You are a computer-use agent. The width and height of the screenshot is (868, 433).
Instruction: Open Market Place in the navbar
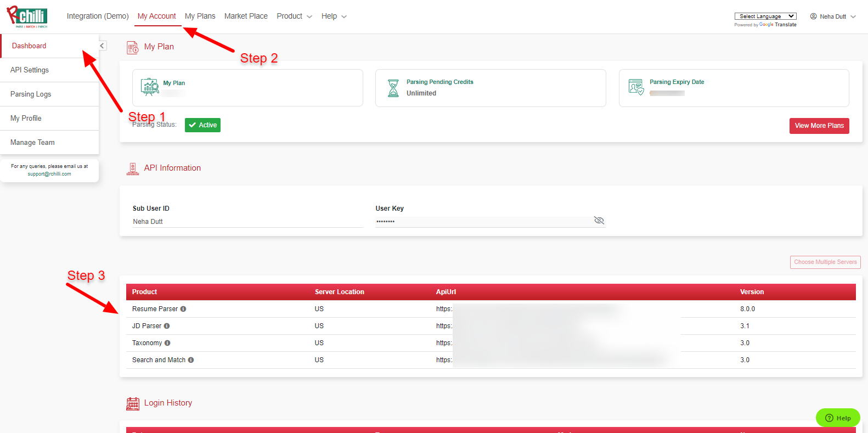(246, 16)
